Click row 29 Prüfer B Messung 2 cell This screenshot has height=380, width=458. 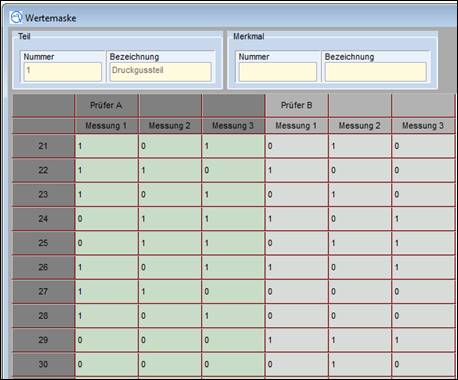(360, 340)
